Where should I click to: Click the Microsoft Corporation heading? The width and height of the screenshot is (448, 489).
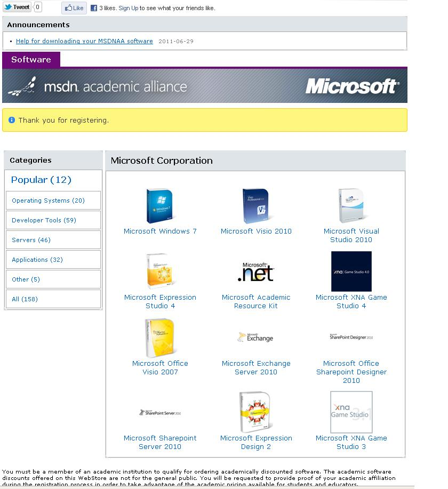tap(162, 161)
